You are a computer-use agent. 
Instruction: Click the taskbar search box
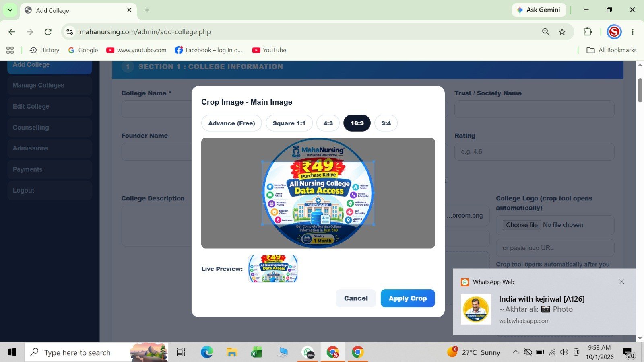point(97,352)
